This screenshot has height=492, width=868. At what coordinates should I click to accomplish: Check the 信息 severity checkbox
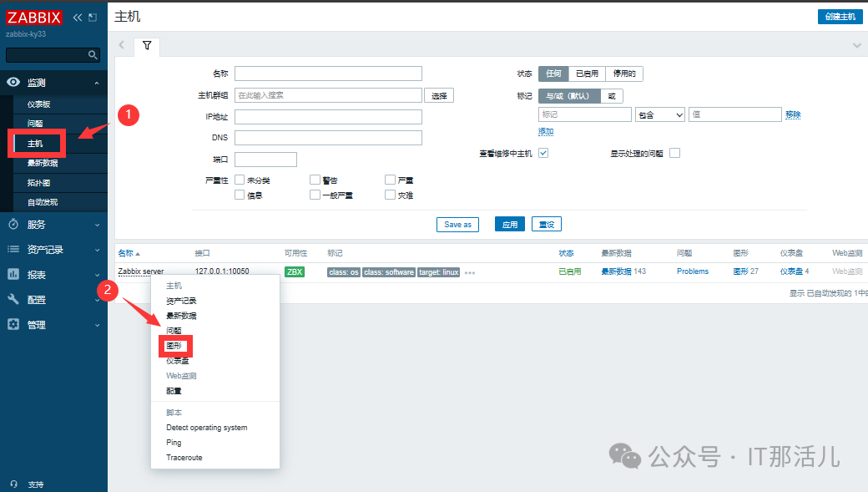[x=240, y=195]
